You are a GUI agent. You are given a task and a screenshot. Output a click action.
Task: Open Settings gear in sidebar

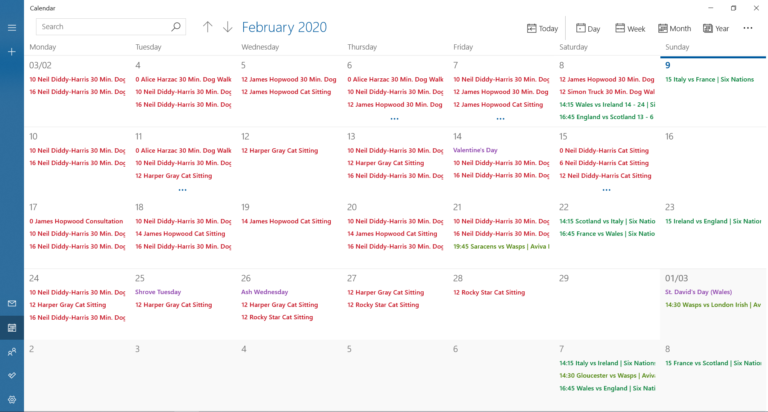click(x=12, y=399)
